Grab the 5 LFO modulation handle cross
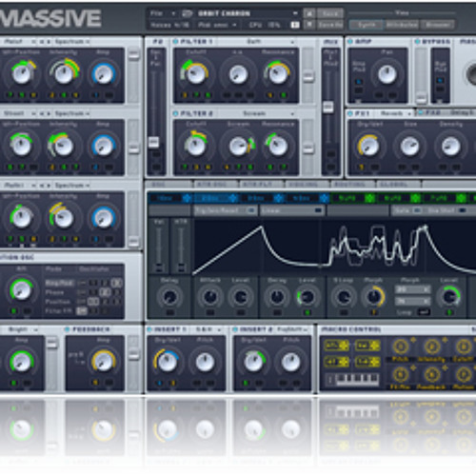Screen dimensions: 476x476 369,198
